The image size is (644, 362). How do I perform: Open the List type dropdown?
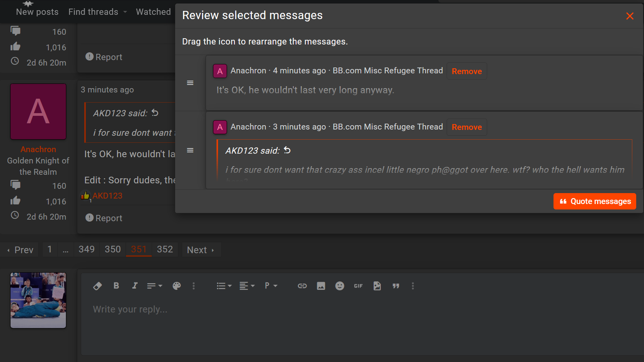point(224,286)
